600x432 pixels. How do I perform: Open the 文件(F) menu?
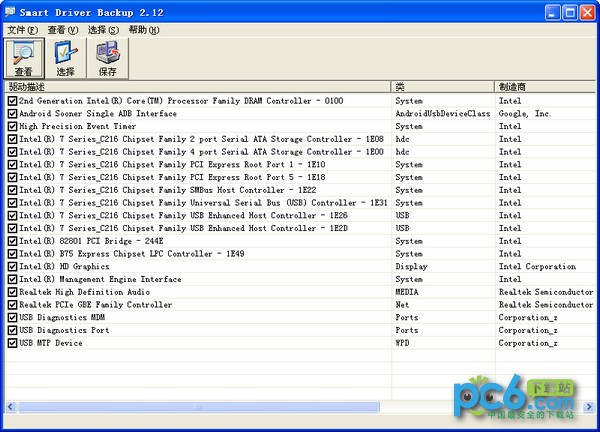click(23, 30)
